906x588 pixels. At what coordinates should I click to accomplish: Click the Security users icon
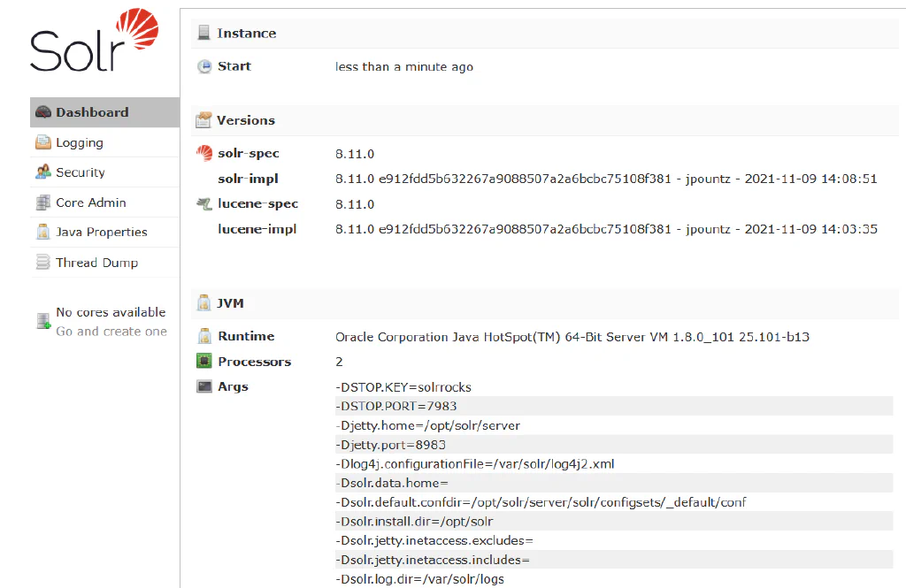click(43, 172)
